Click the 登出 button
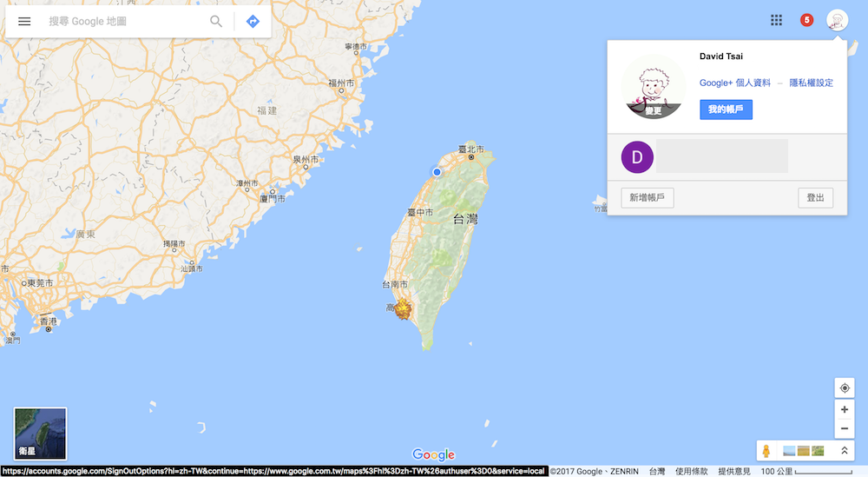 tap(815, 198)
